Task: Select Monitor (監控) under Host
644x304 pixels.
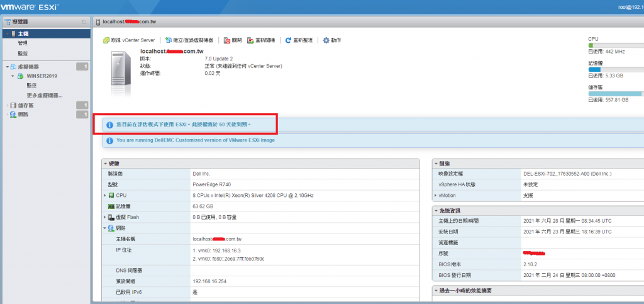Action: pyautogui.click(x=23, y=53)
